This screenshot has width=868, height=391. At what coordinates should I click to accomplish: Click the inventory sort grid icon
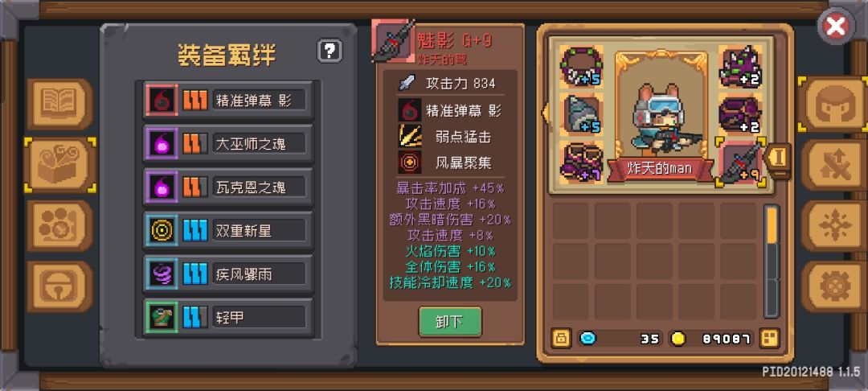click(x=769, y=337)
